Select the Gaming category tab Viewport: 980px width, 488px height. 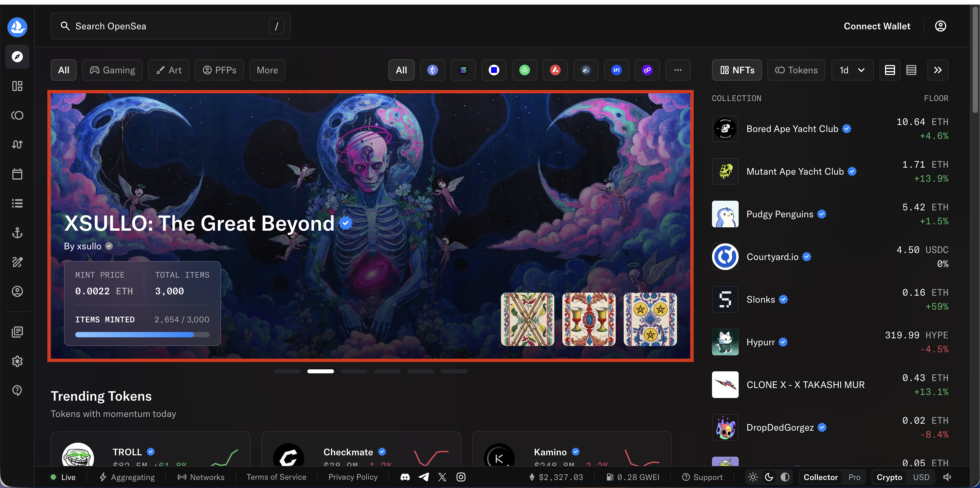click(112, 70)
